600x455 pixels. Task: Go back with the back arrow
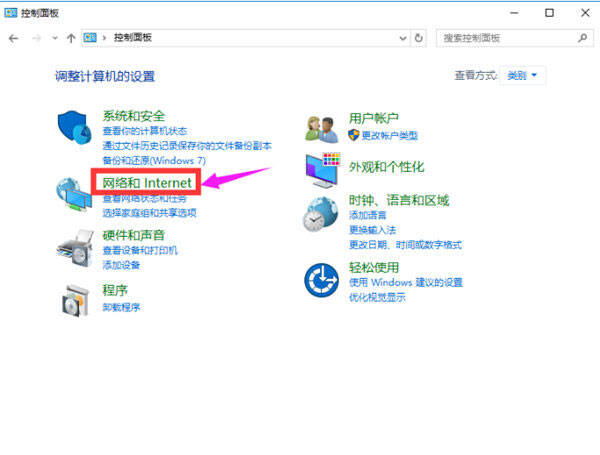(x=13, y=38)
